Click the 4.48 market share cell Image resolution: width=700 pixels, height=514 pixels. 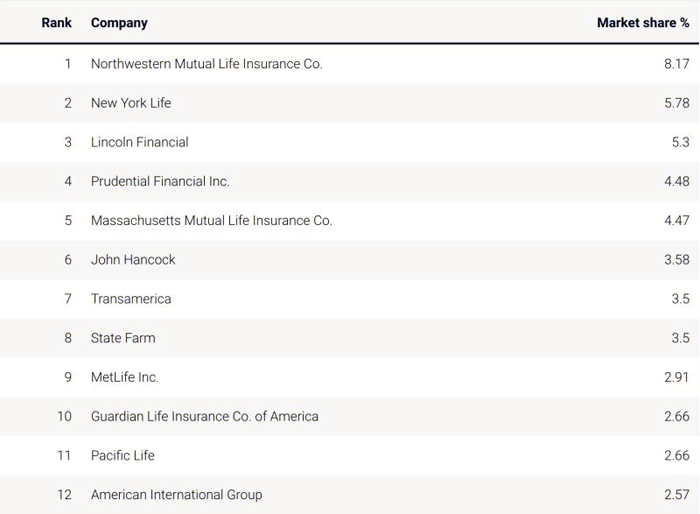point(676,181)
